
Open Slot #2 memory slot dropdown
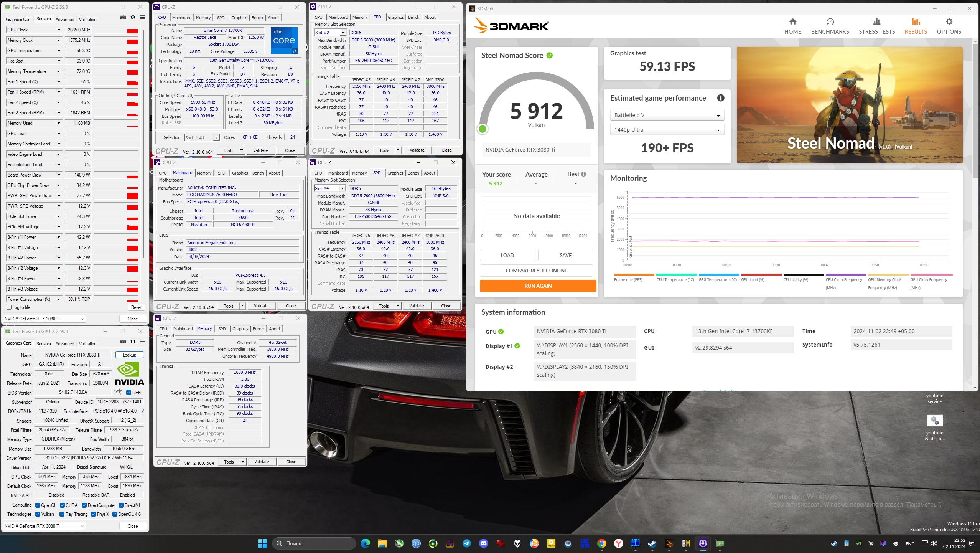pos(330,33)
